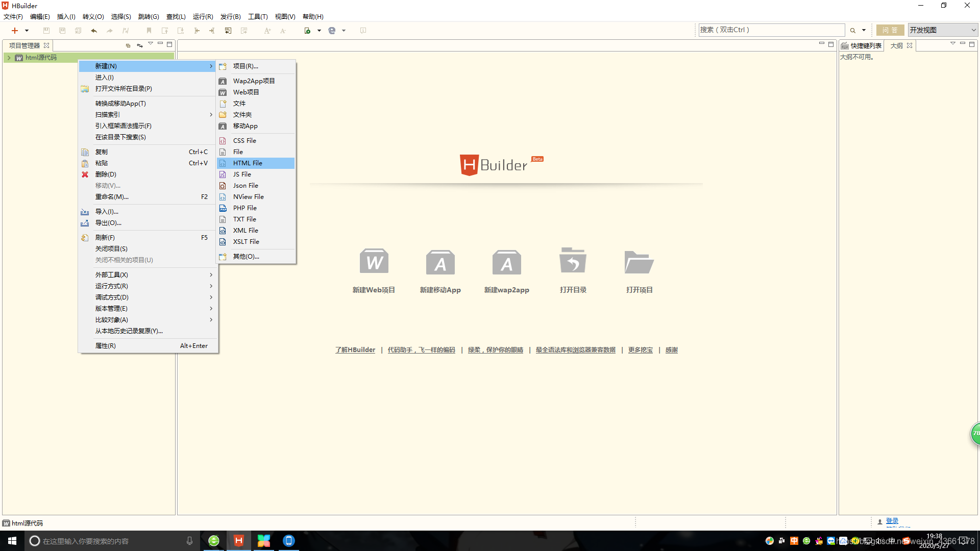Click the 了解HBuilder link
The image size is (980, 551).
pos(355,350)
